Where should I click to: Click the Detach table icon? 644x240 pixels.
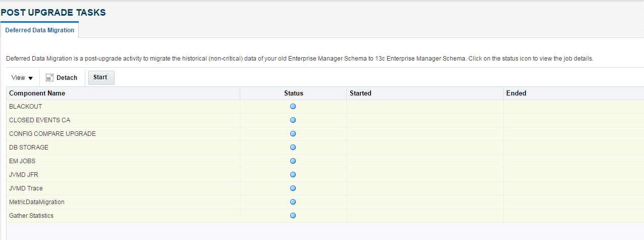[50, 78]
